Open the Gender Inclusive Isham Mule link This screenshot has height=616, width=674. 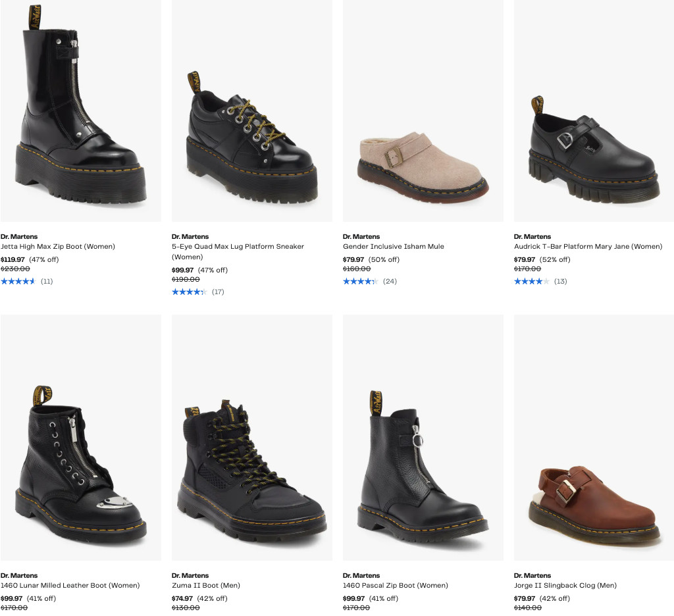(393, 247)
